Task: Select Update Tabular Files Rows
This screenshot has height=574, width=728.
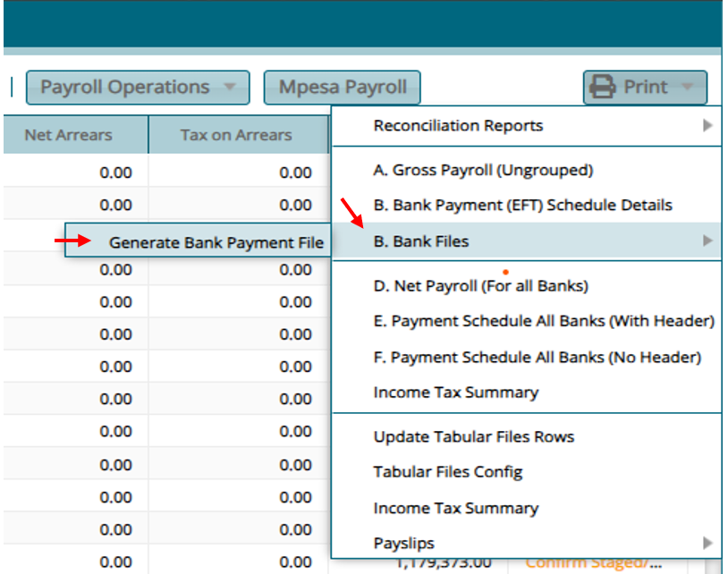Action: click(474, 436)
